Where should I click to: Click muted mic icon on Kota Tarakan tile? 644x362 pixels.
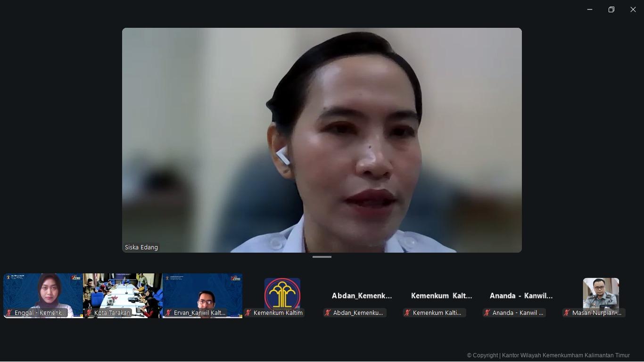[89, 313]
